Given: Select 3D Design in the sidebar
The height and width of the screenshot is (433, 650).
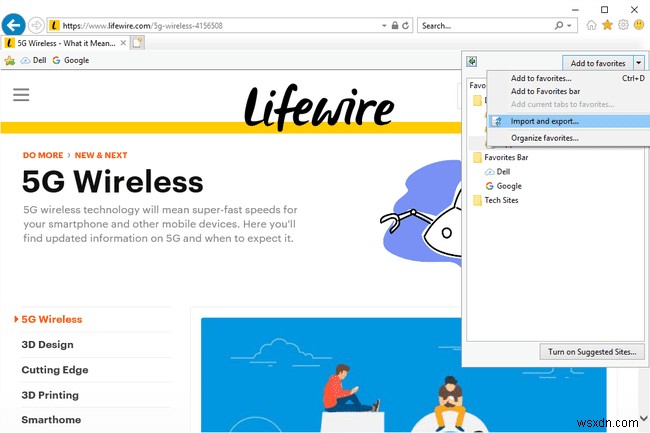Looking at the screenshot, I should click(47, 345).
